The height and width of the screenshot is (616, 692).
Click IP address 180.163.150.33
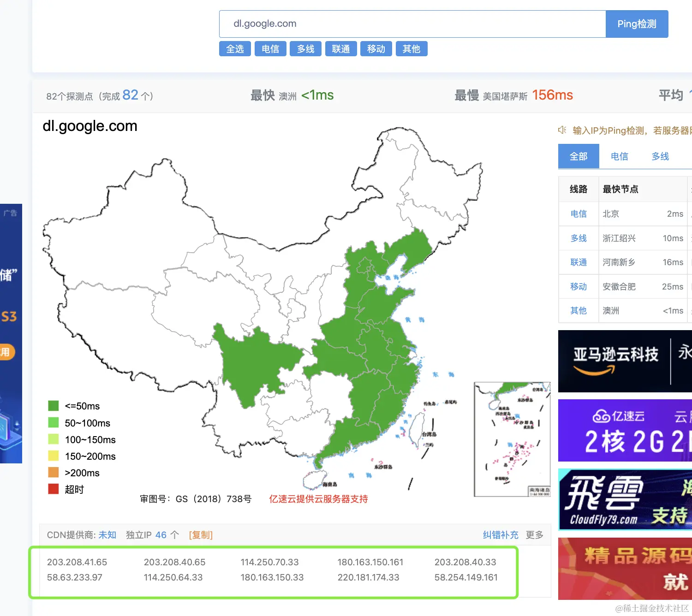tap(272, 577)
